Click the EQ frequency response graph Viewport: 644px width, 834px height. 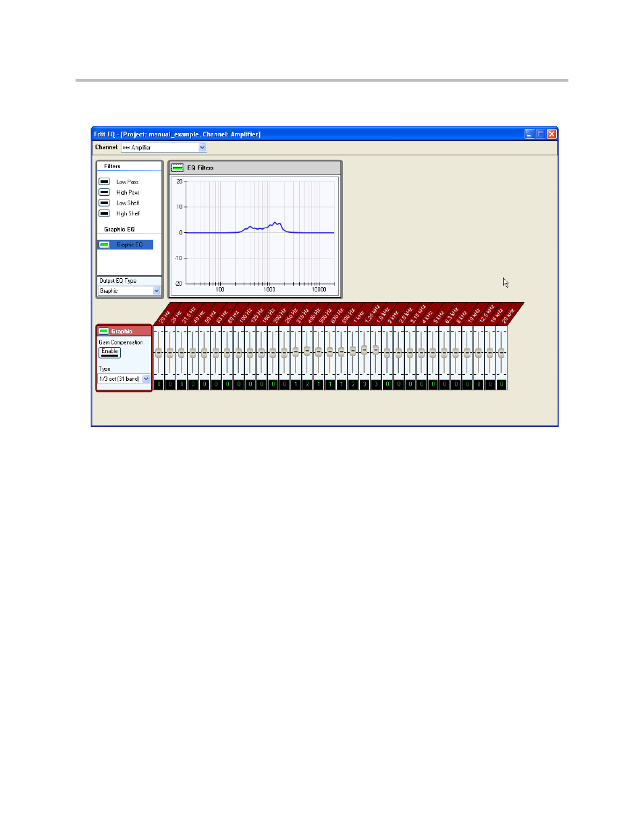click(x=260, y=232)
